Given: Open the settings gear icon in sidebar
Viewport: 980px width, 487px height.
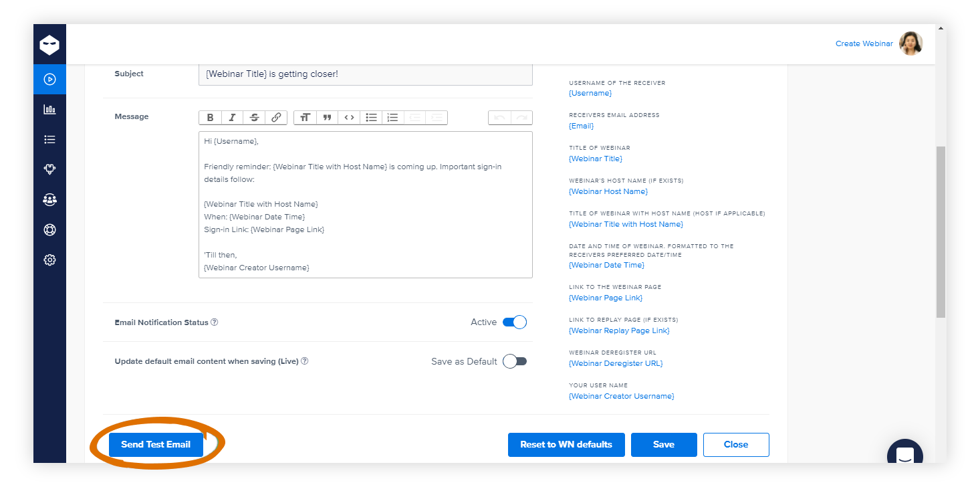Looking at the screenshot, I should [49, 260].
